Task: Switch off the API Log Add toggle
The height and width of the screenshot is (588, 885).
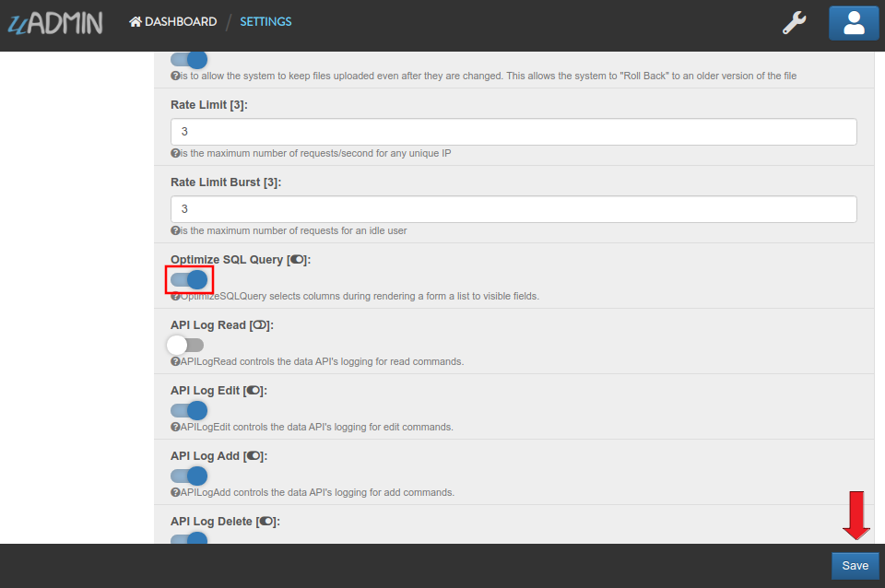Action: pyautogui.click(x=189, y=476)
